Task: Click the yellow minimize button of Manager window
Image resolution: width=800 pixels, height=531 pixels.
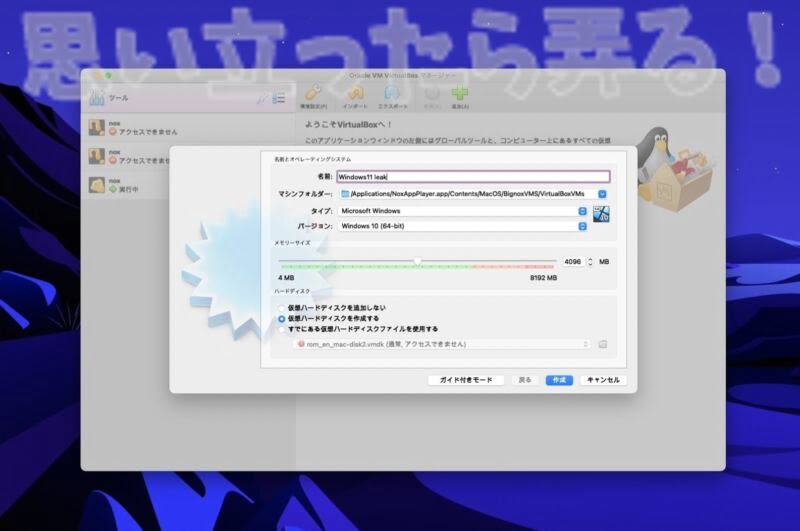Action: click(x=98, y=75)
